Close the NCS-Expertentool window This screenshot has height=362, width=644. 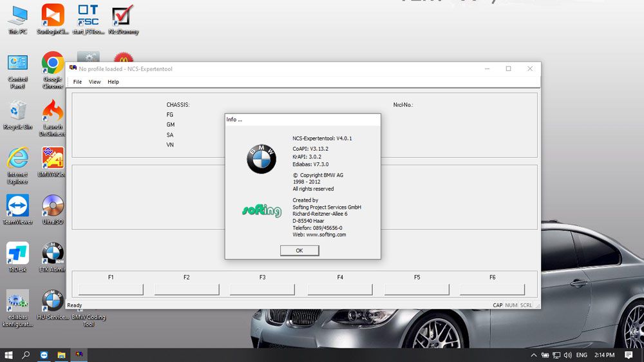click(530, 69)
